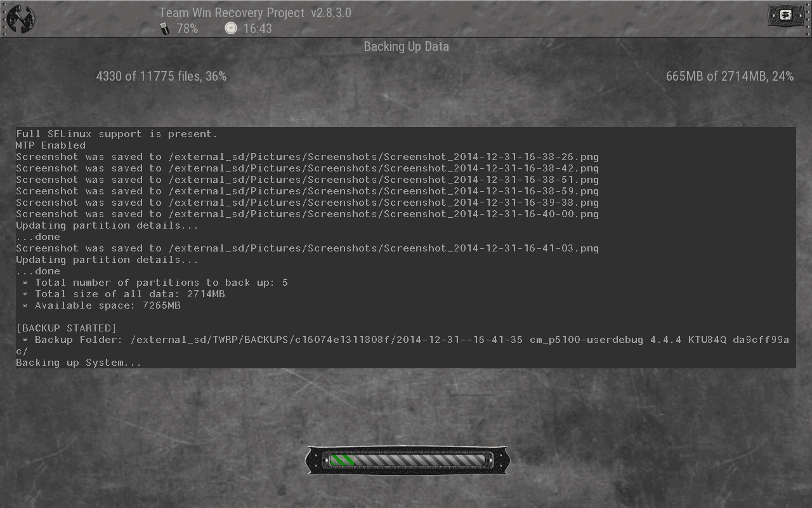Click the Screenshot_2014-12-31-16-41-03.png log line
The width and height of the screenshot is (812, 508).
(307, 248)
